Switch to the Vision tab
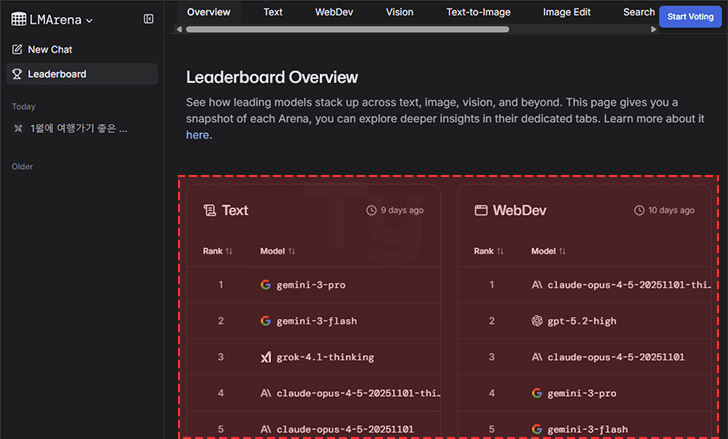The width and height of the screenshot is (728, 439). [399, 12]
